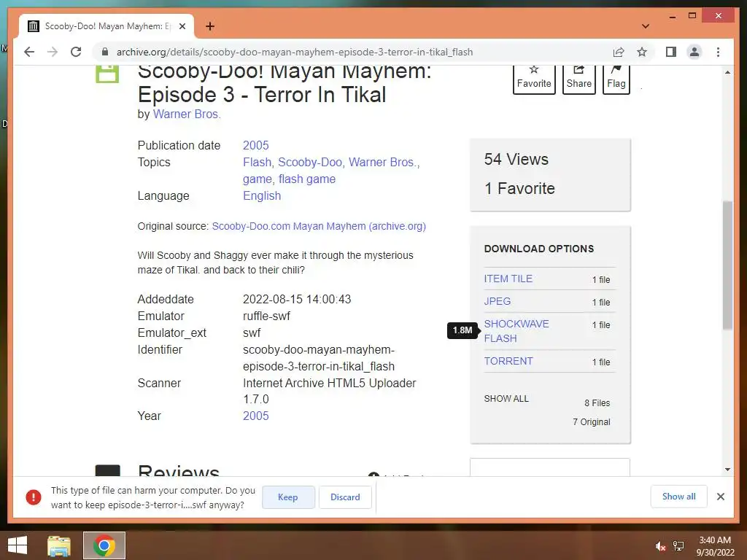Open Windows Start menu
747x560 pixels.
[x=18, y=545]
